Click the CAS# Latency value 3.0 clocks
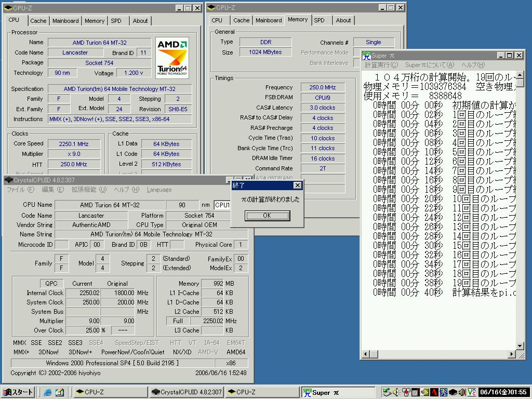The image size is (532, 399). click(x=322, y=108)
